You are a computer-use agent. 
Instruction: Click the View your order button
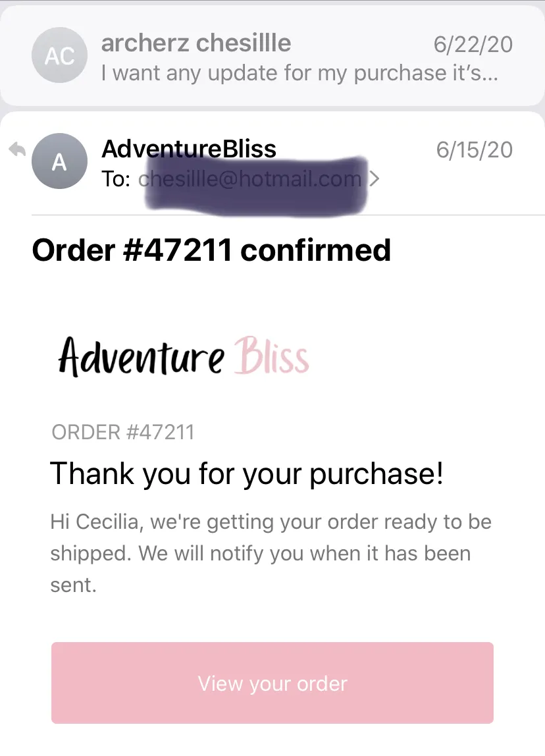pyautogui.click(x=272, y=683)
